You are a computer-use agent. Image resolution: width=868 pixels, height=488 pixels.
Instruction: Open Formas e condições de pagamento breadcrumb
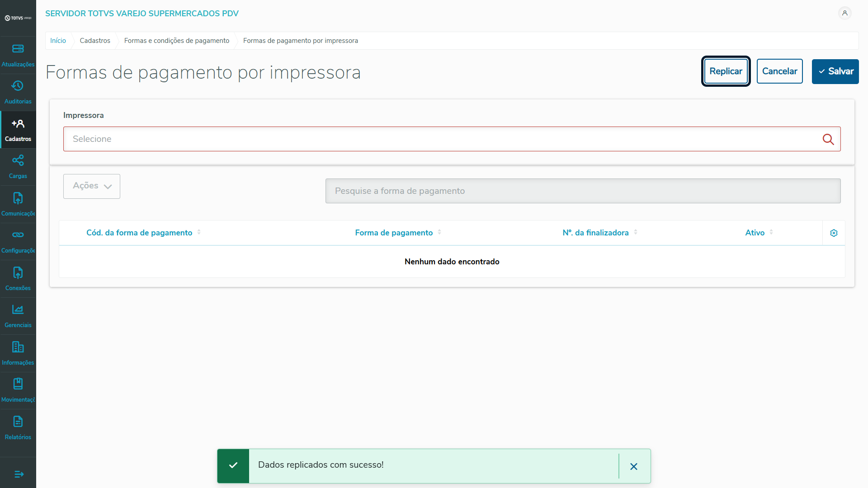177,41
